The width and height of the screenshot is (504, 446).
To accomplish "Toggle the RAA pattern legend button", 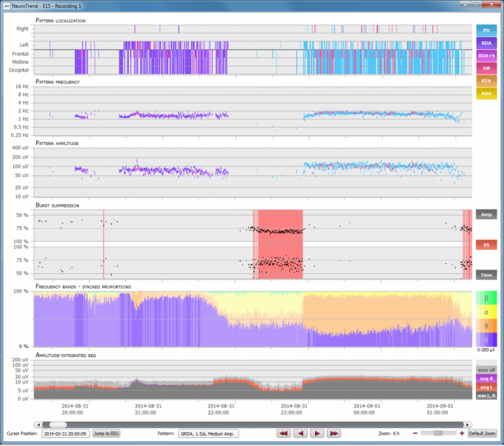I will coord(486,93).
